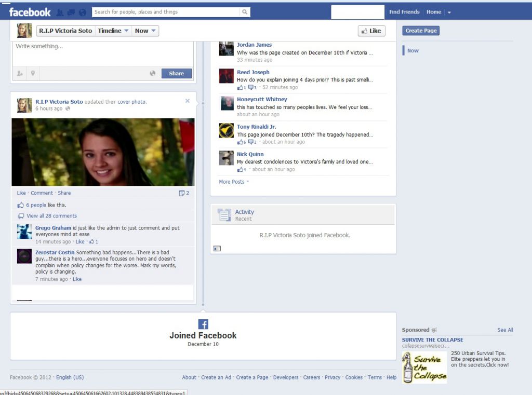Like Zerostar Costin's comment

[x=77, y=279]
